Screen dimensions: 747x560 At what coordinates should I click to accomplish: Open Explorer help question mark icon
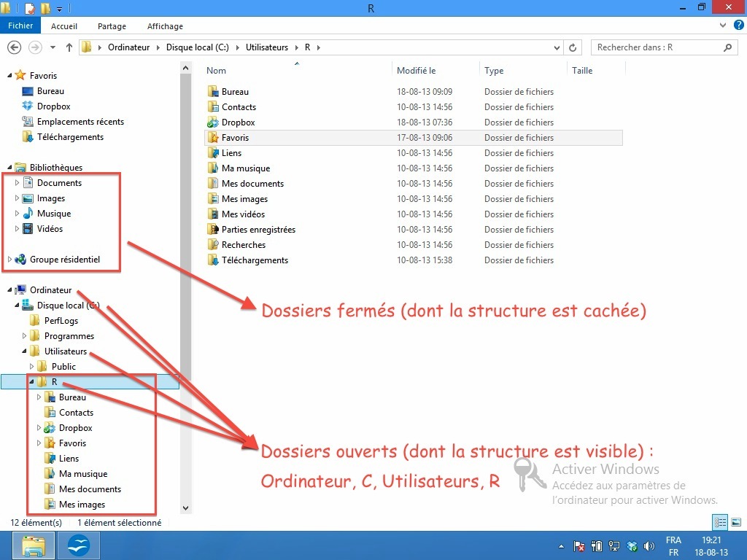click(738, 26)
